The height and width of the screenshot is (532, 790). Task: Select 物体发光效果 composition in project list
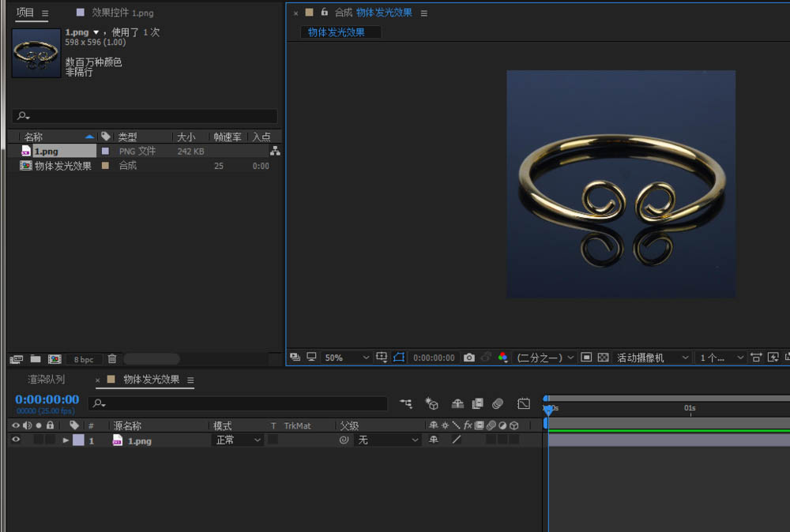coord(62,166)
